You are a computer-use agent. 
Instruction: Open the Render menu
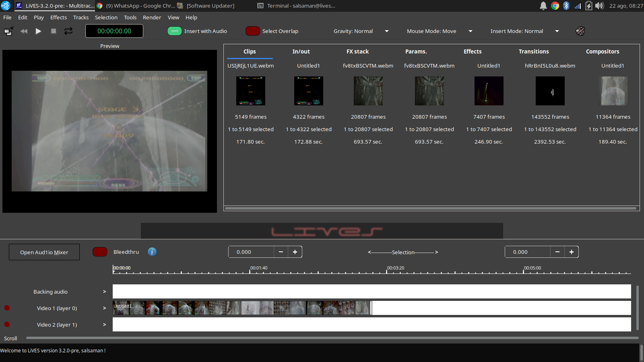pyautogui.click(x=152, y=17)
